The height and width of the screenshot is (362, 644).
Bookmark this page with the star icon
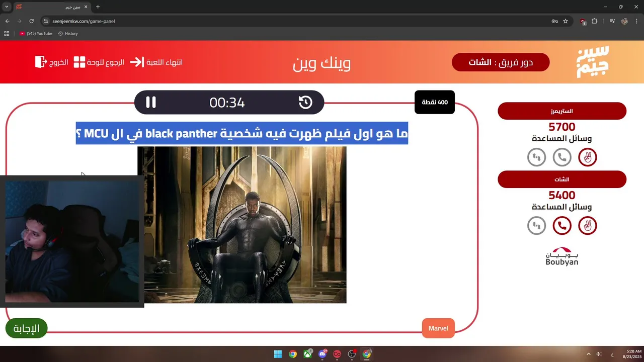pos(566,21)
